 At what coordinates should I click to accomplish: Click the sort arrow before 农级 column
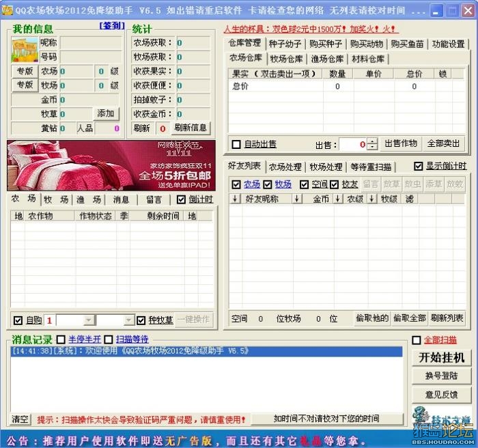[x=337, y=199]
